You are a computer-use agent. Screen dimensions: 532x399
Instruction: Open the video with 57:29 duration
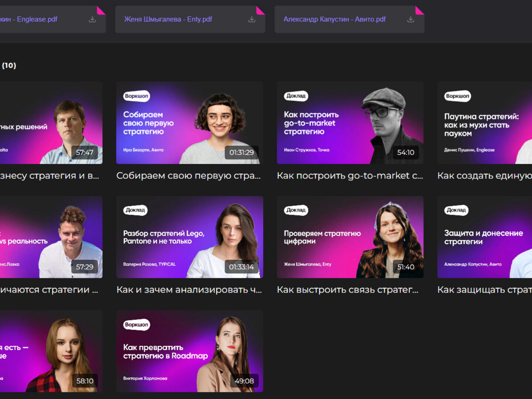click(x=51, y=237)
